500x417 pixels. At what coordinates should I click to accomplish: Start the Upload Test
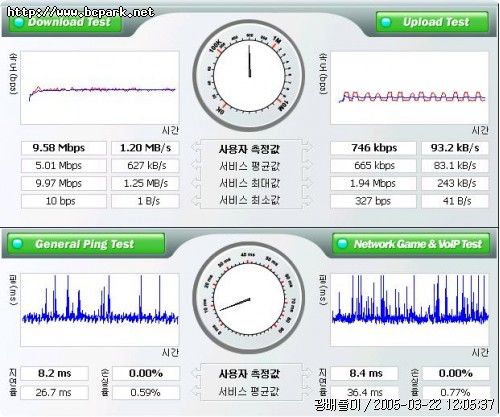[432, 22]
